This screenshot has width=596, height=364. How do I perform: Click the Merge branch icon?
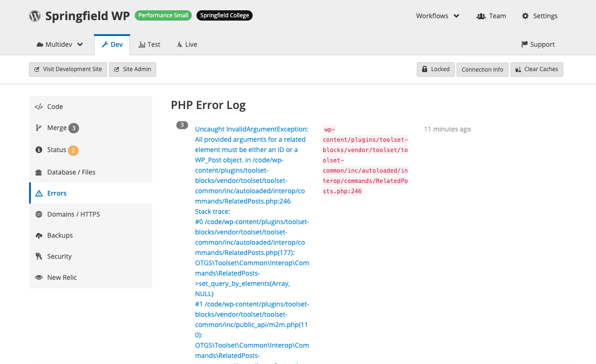[39, 128]
